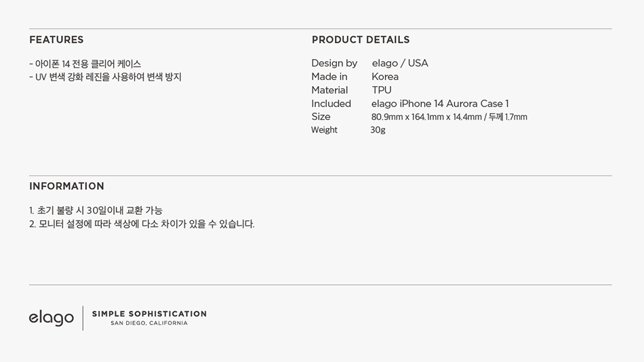The width and height of the screenshot is (644, 362).
Task: Click the Size dimensions 80.9mm value
Action: 449,117
